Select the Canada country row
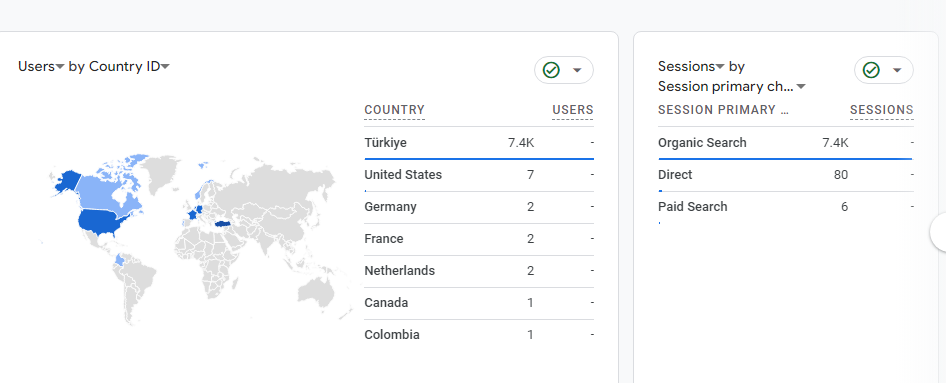Image resolution: width=946 pixels, height=383 pixels. [479, 303]
